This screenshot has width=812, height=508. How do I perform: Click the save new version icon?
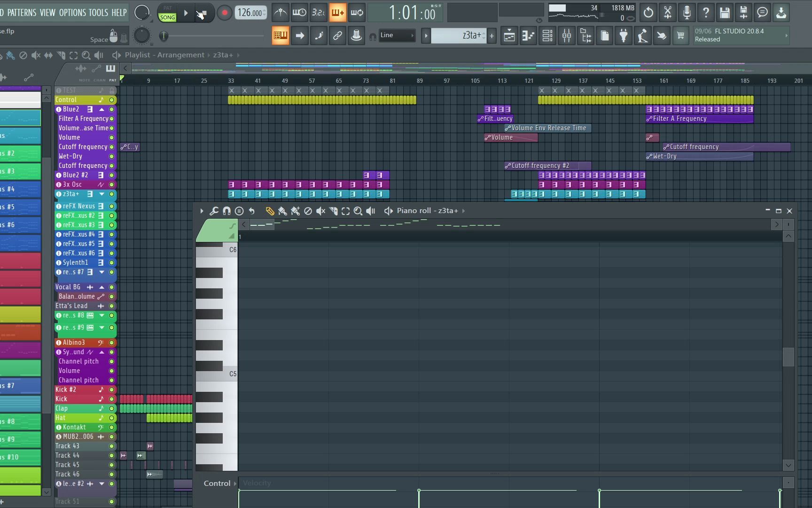743,13
